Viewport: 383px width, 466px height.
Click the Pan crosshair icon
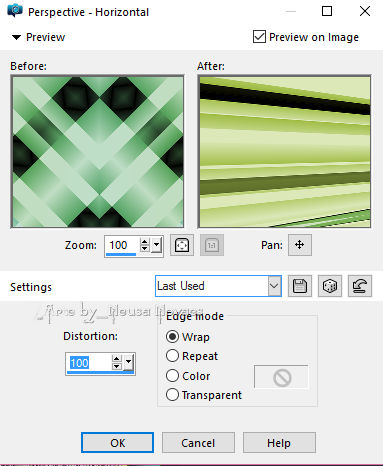[x=300, y=245]
